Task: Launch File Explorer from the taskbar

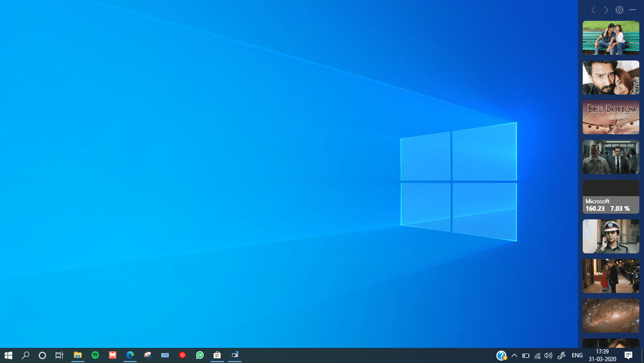Action: [77, 355]
